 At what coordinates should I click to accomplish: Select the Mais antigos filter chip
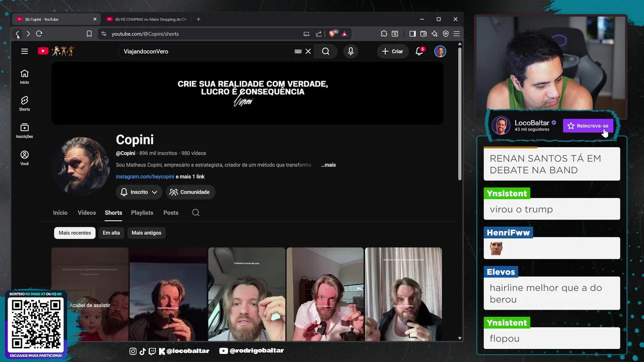[x=146, y=233]
